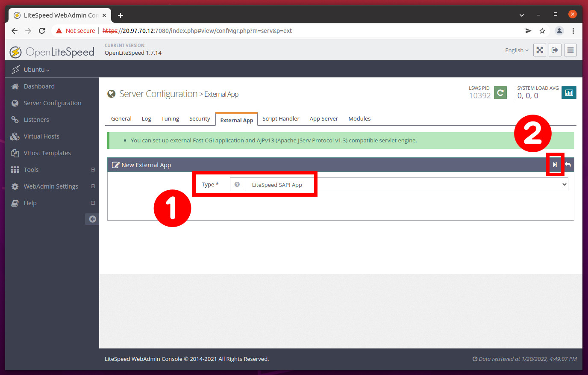Open VHost Templates in the sidebar
This screenshot has height=375, width=588.
point(47,153)
